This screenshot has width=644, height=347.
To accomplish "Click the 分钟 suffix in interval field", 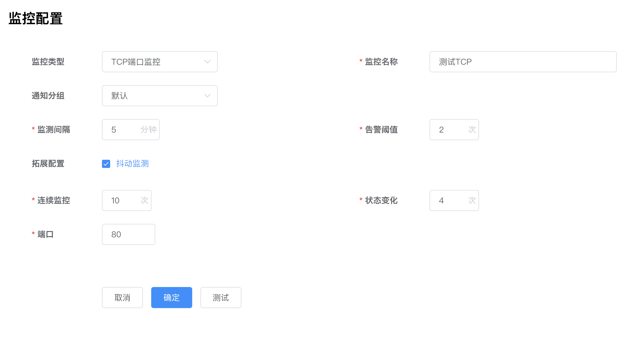I will click(x=149, y=130).
